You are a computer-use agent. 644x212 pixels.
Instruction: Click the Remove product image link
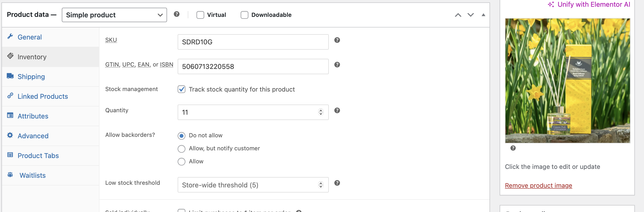coord(538,185)
